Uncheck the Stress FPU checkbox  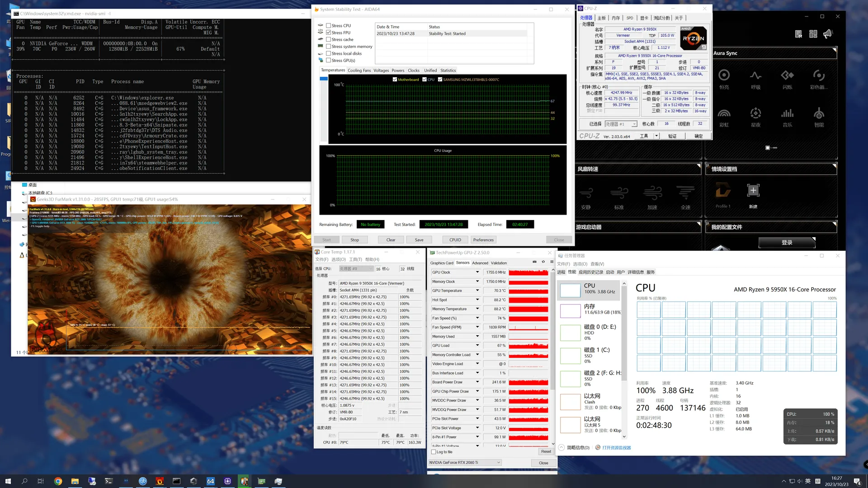coord(329,33)
